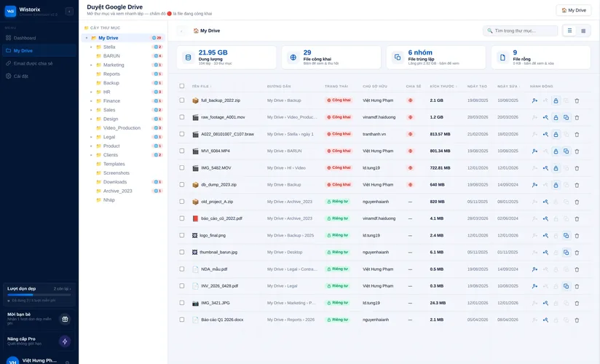This screenshot has width=600, height=364.
Task: Expand the Stella folder arrow
Action: tap(91, 47)
